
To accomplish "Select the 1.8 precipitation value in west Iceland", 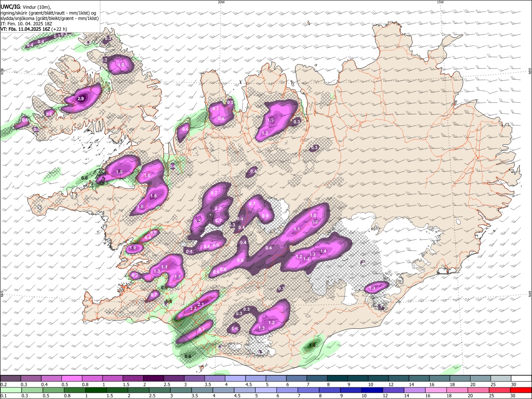I will pos(153,196).
